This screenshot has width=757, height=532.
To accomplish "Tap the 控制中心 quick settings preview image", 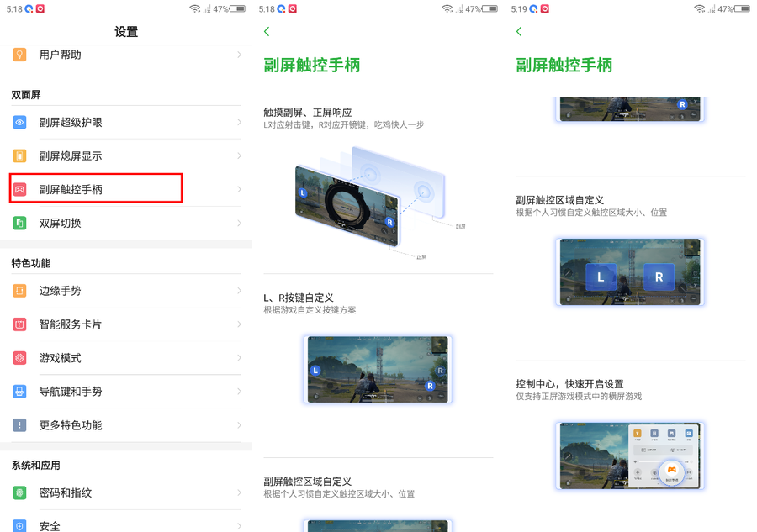I will 630,456.
